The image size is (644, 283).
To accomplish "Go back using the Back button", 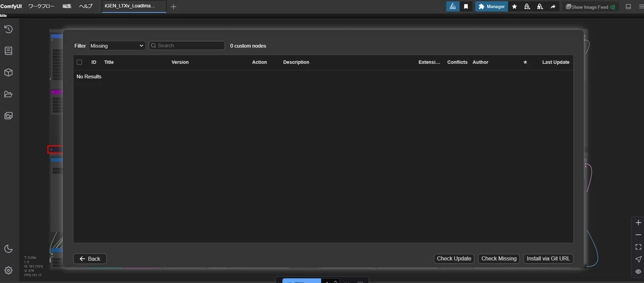I will tap(90, 259).
